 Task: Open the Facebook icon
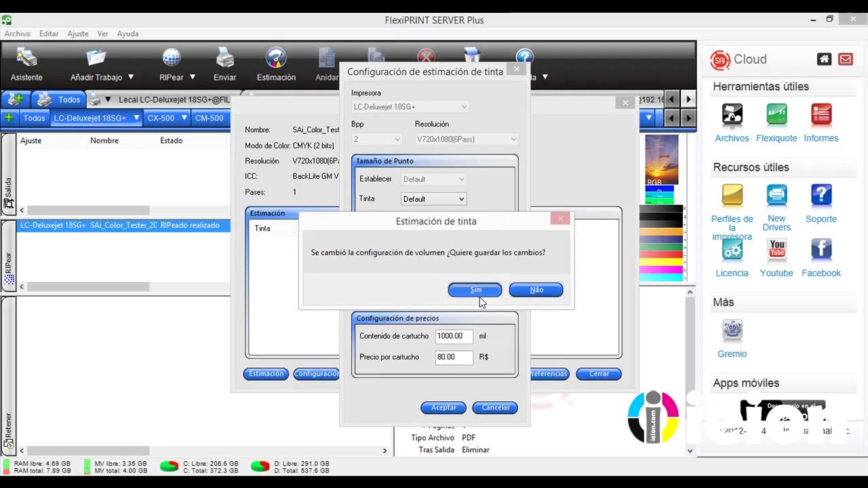821,249
